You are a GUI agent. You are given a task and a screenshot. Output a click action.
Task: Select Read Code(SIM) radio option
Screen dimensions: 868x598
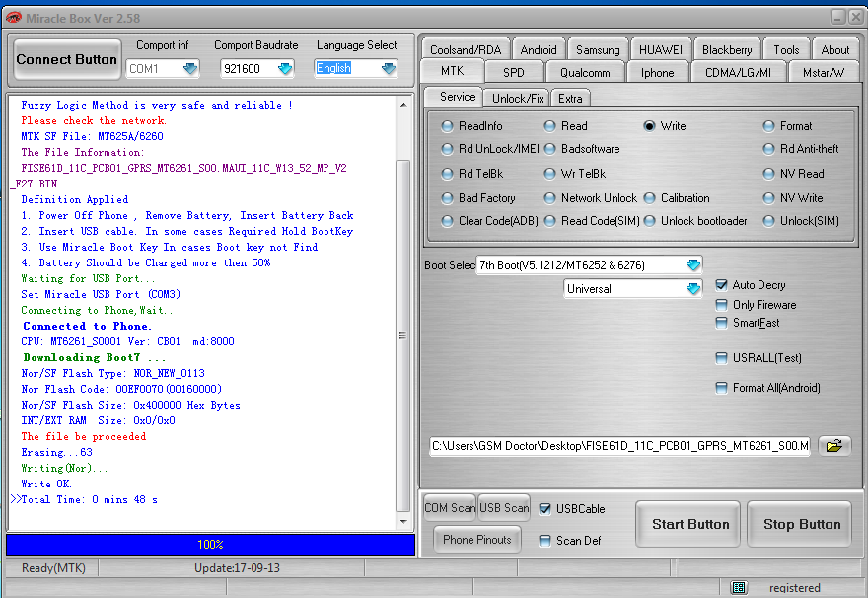[x=549, y=221]
